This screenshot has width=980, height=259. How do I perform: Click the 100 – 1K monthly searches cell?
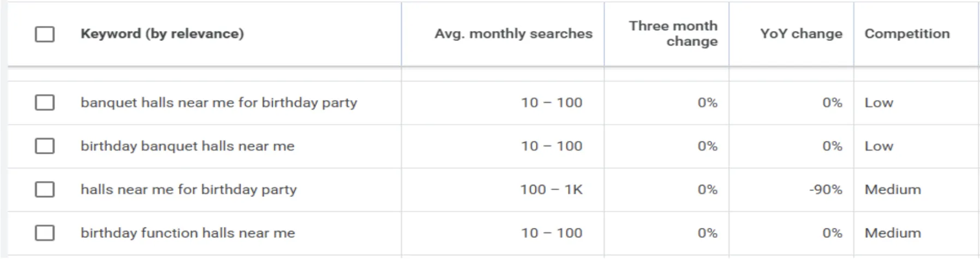(x=551, y=190)
